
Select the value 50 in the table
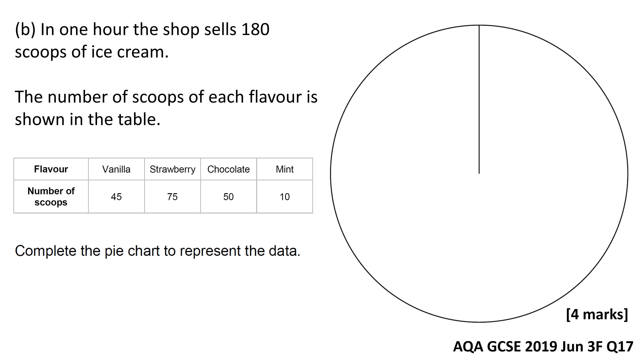coord(228,197)
